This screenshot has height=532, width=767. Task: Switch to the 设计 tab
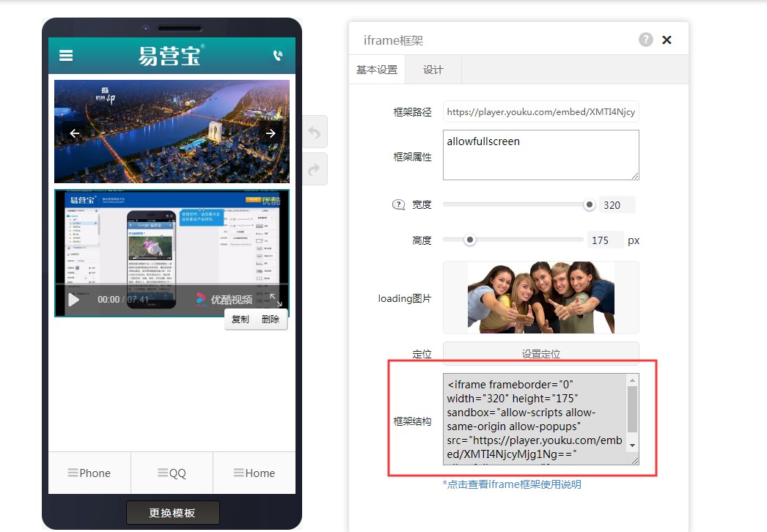433,70
